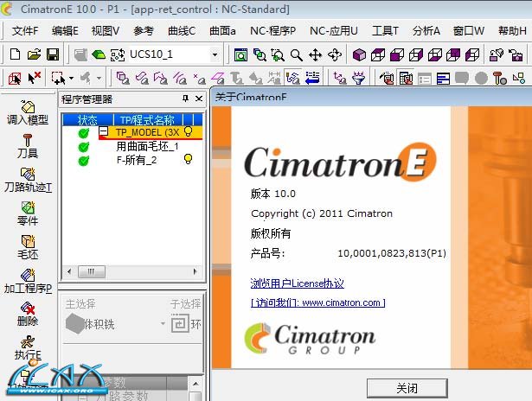Image resolution: width=532 pixels, height=401 pixels.
Task: Open the 刀具 cutters tool
Action: point(27,140)
